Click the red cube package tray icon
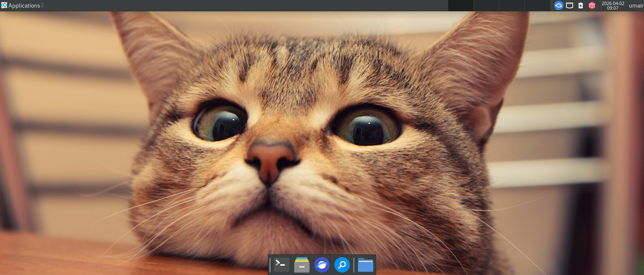 pos(592,5)
